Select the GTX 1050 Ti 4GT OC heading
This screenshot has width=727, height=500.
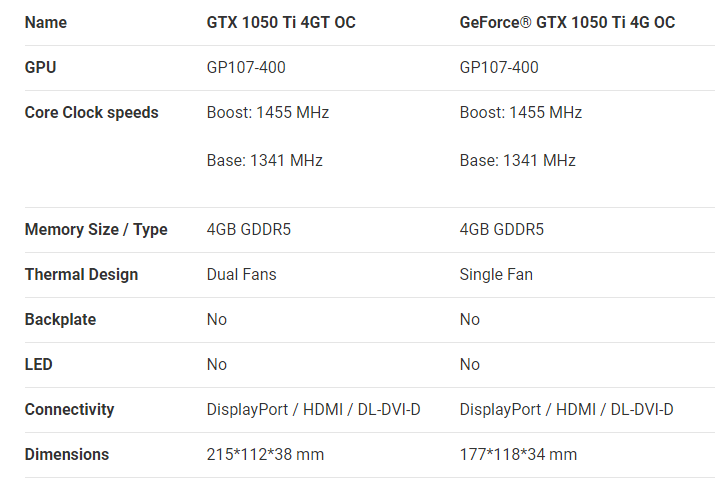(281, 22)
